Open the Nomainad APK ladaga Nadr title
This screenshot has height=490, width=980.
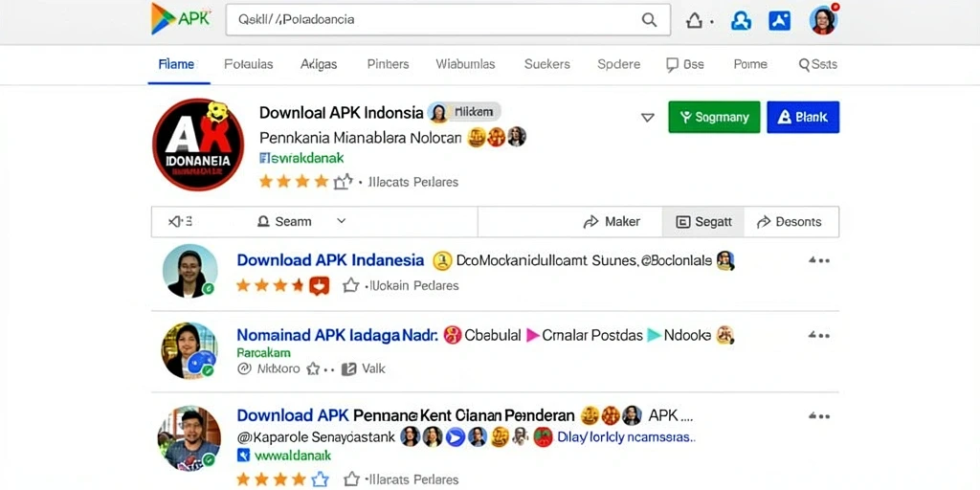point(337,335)
